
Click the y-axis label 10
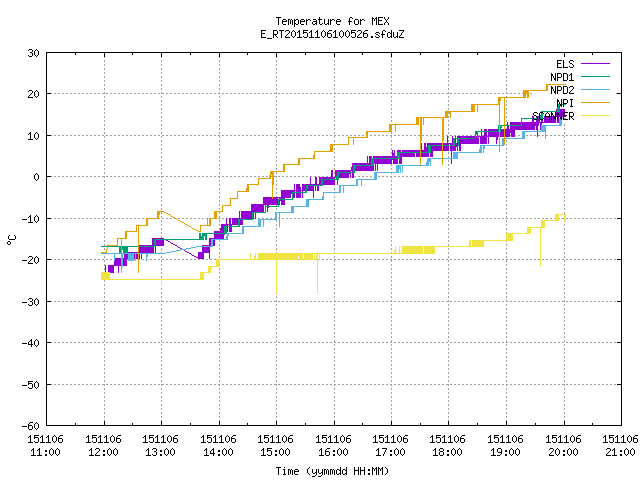point(33,136)
